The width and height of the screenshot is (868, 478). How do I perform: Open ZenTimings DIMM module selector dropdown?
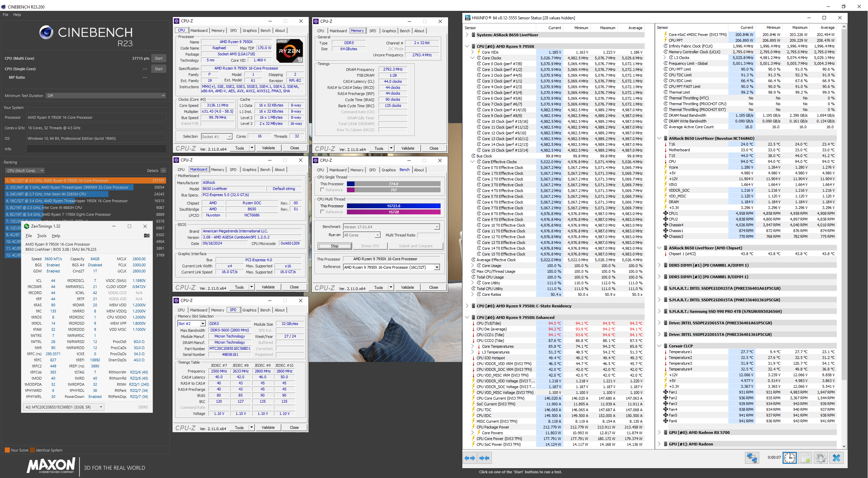[63, 407]
